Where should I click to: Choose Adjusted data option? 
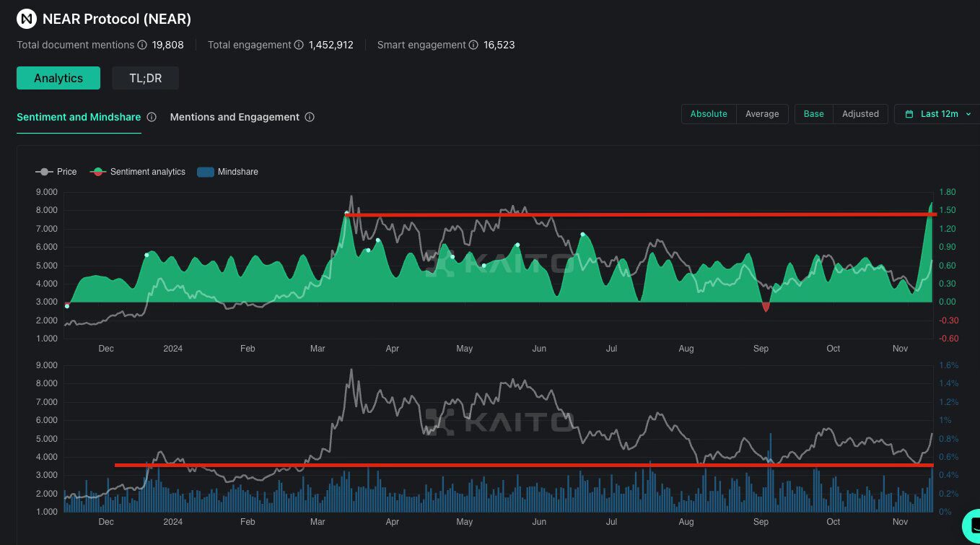click(860, 114)
